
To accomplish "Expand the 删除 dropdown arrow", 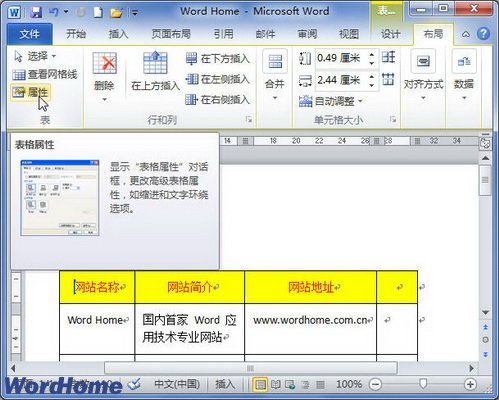I will coord(104,99).
